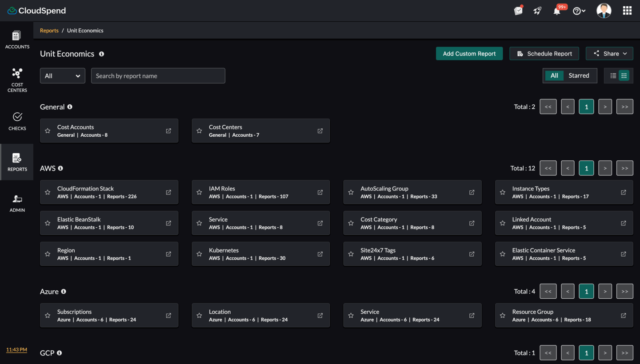Expand the Share dropdown button
640x364 pixels.
click(609, 54)
